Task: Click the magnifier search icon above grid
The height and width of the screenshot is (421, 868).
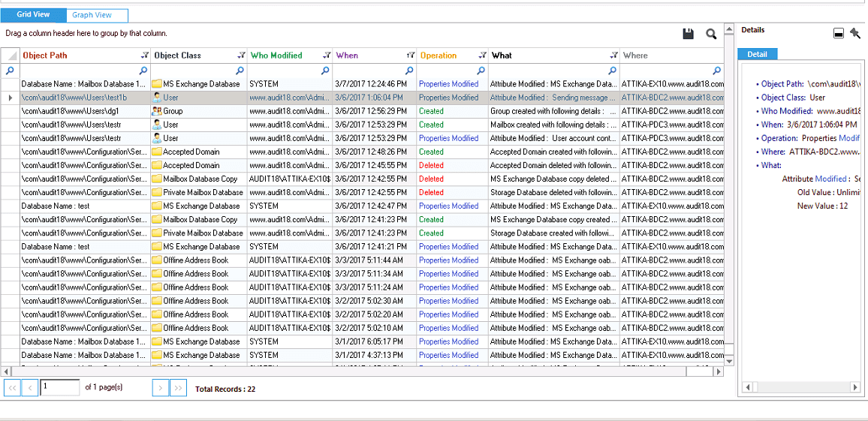Action: [x=711, y=35]
